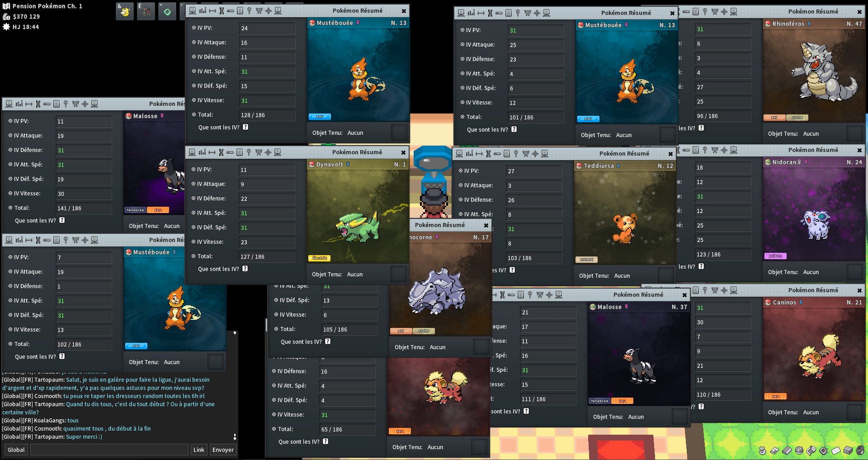Click the IV help question mark in Mustébouée 128/186 résumé
Viewport: 868px width, 460px height.
245,127
